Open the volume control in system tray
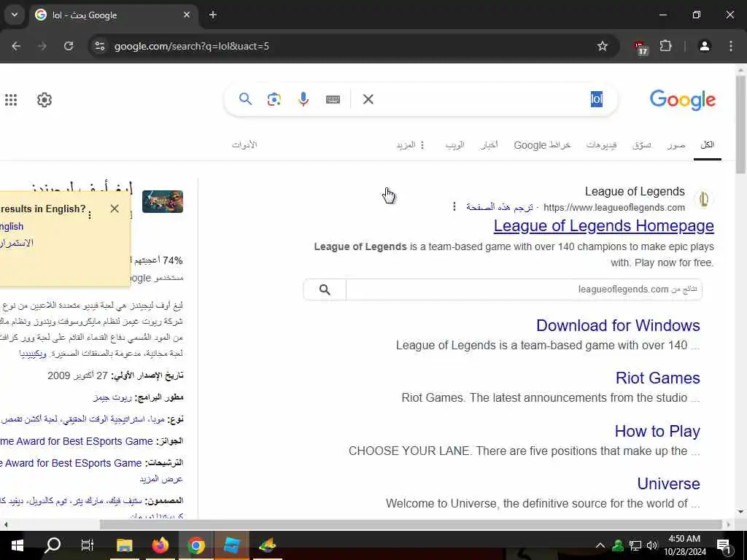The height and width of the screenshot is (560, 747). [x=652, y=545]
